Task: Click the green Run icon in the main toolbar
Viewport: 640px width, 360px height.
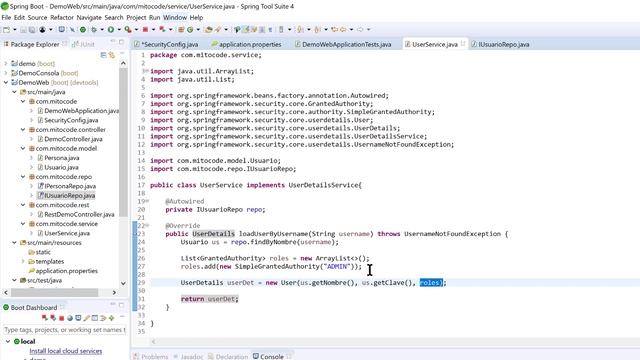Action: [x=111, y=29]
